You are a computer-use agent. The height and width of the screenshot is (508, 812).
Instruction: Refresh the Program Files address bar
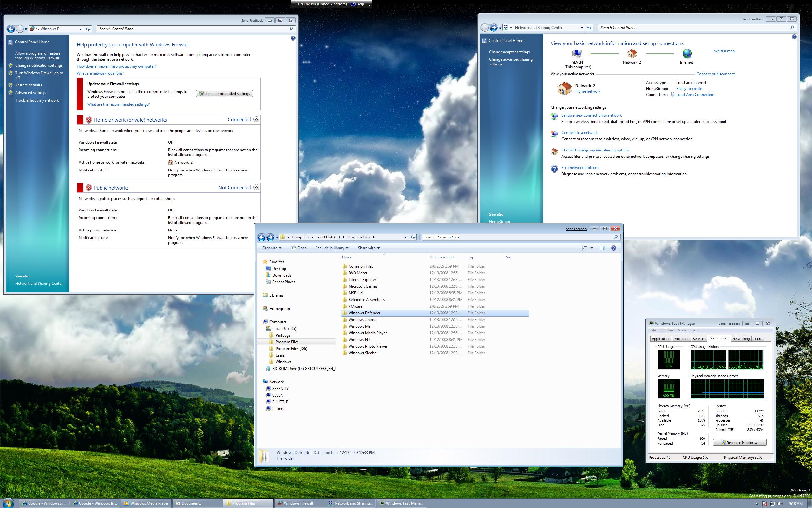[413, 237]
